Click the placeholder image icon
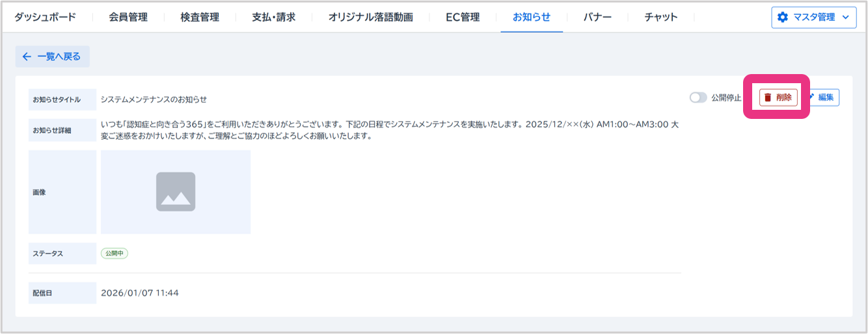The image size is (868, 334). coord(176,192)
